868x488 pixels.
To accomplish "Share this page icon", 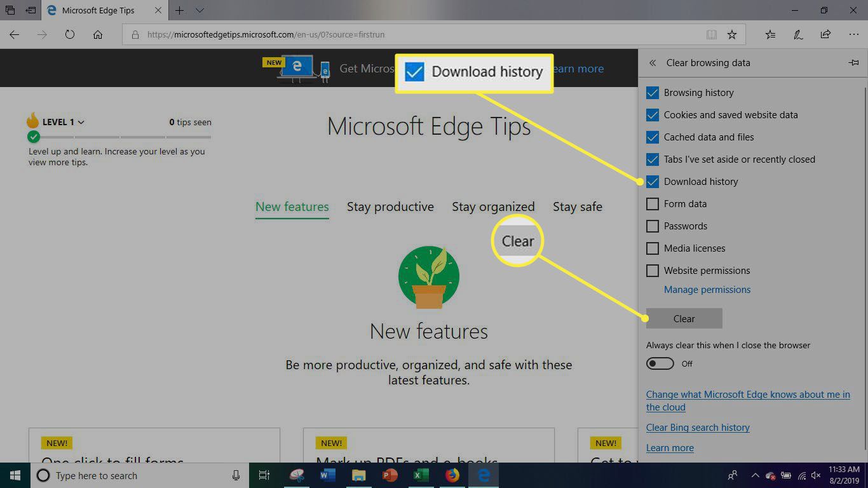I will (x=825, y=35).
